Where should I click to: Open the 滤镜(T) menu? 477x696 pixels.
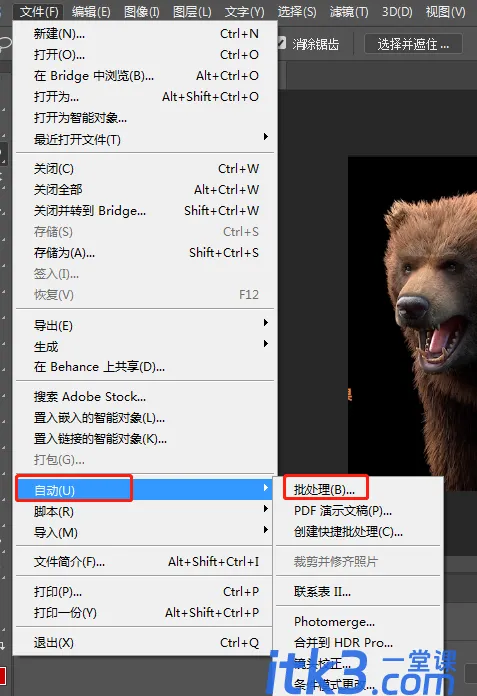pyautogui.click(x=349, y=11)
